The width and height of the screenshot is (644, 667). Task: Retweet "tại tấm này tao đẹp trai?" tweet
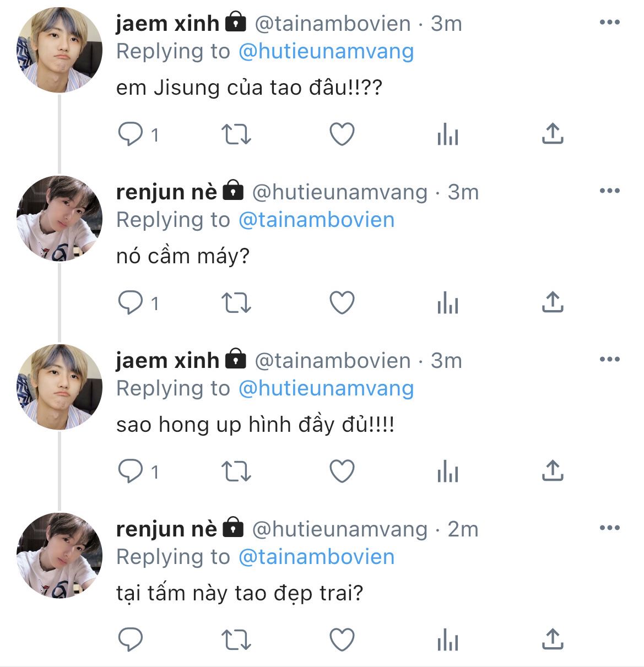236,639
